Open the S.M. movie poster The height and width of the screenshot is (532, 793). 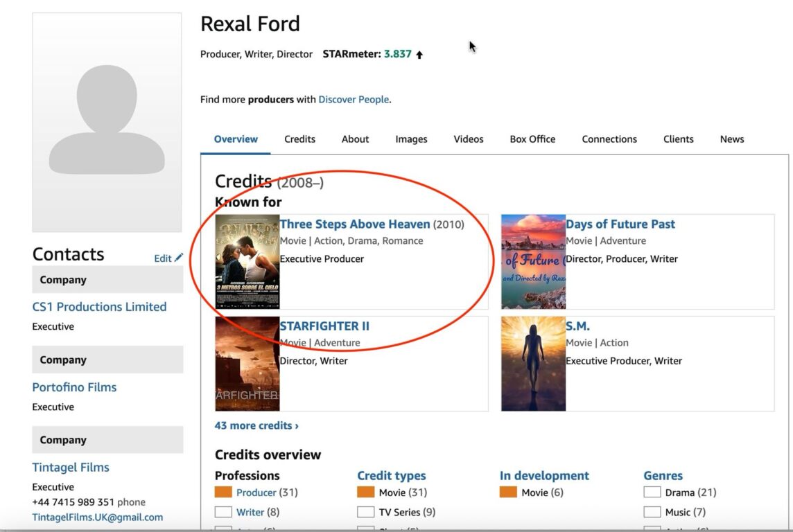click(x=534, y=364)
